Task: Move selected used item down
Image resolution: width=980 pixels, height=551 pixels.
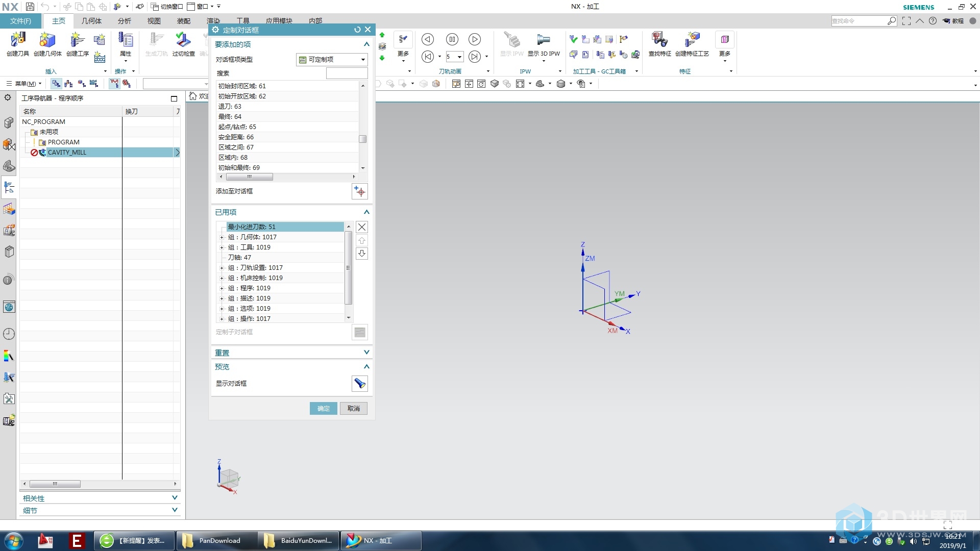Action: click(362, 254)
